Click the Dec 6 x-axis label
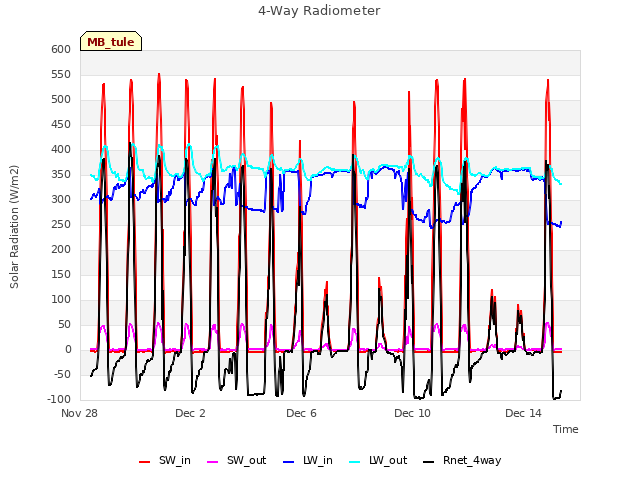The width and height of the screenshot is (640, 480). 301,413
